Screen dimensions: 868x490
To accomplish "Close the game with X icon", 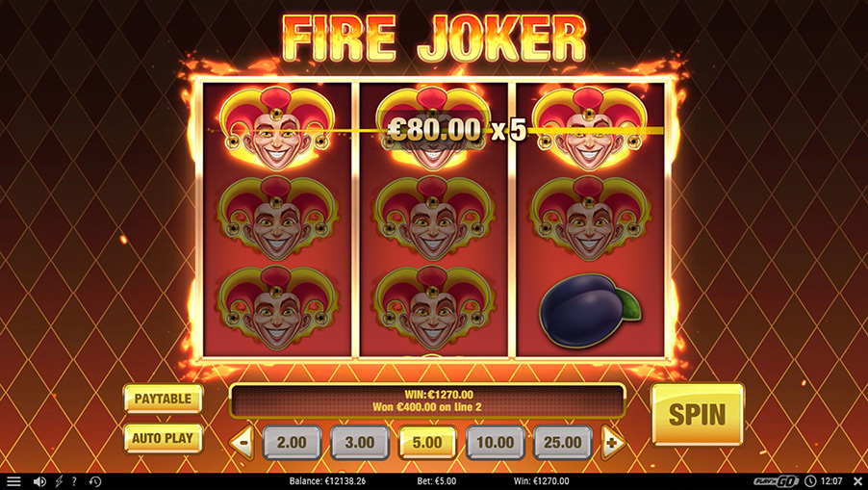I will click(x=857, y=481).
